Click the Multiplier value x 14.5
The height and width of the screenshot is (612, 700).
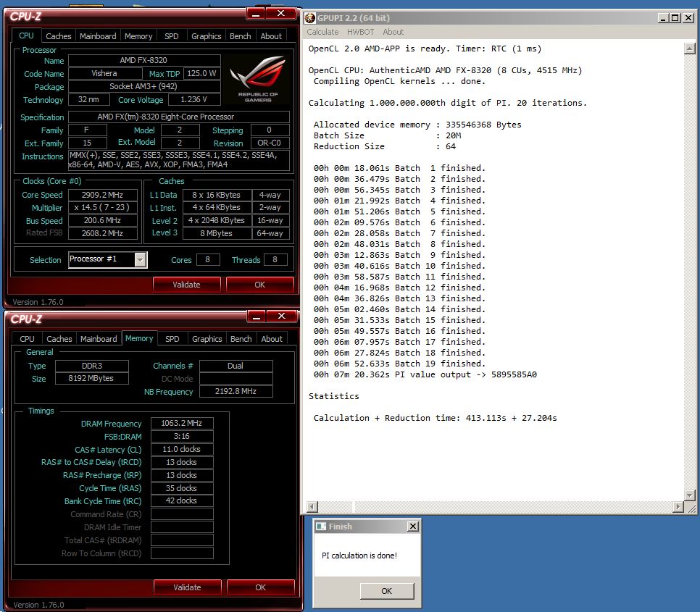[x=102, y=208]
